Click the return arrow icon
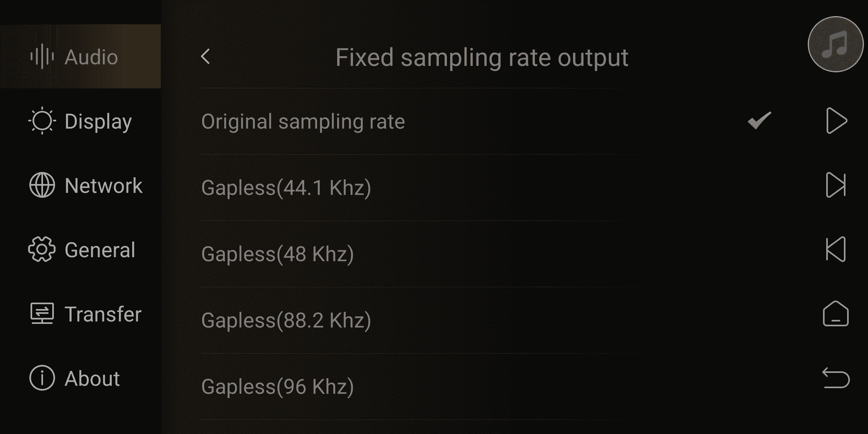 click(x=836, y=378)
